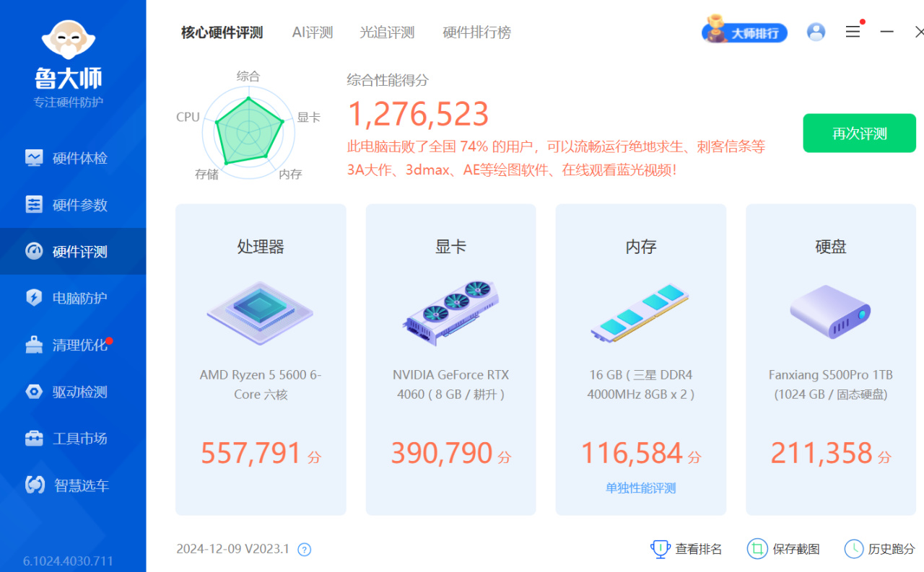This screenshot has height=572, width=924.
Task: Open 硬件参数 label in the sidebar
Action: 80,205
